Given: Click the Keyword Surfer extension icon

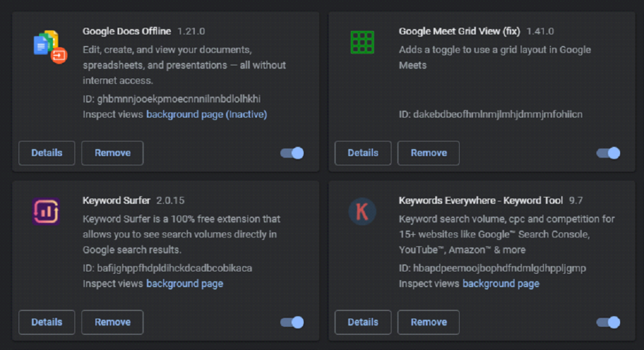Looking at the screenshot, I should [46, 212].
